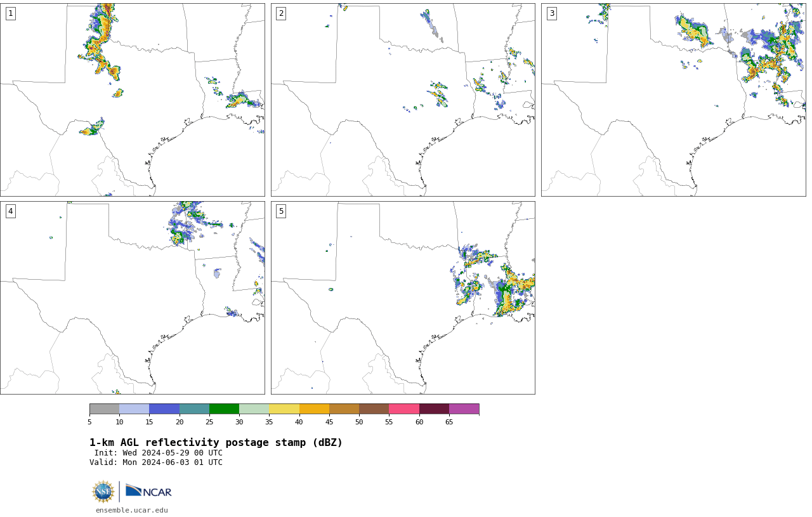Open ensemble member 3 reflectivity panel
This screenshot has height=517, width=812.
pyautogui.click(x=673, y=100)
